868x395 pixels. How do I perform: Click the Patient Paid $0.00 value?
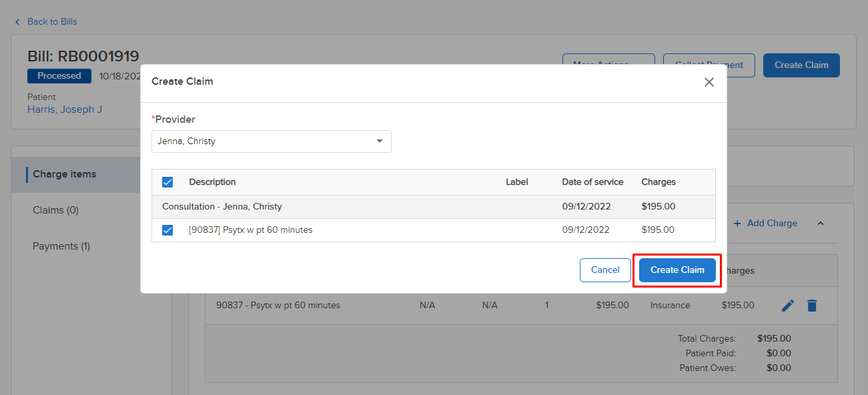point(779,354)
